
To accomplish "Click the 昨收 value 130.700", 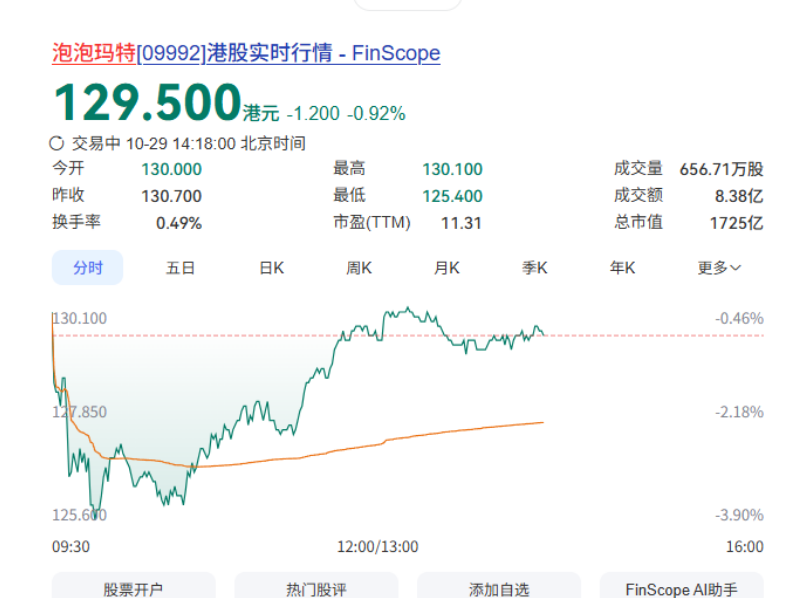I will pyautogui.click(x=171, y=196).
